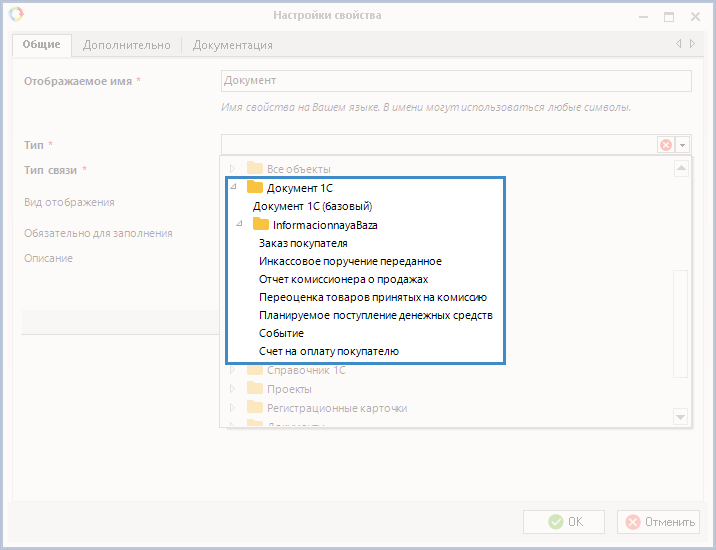
Task: Open the Документация tab
Action: [x=232, y=45]
